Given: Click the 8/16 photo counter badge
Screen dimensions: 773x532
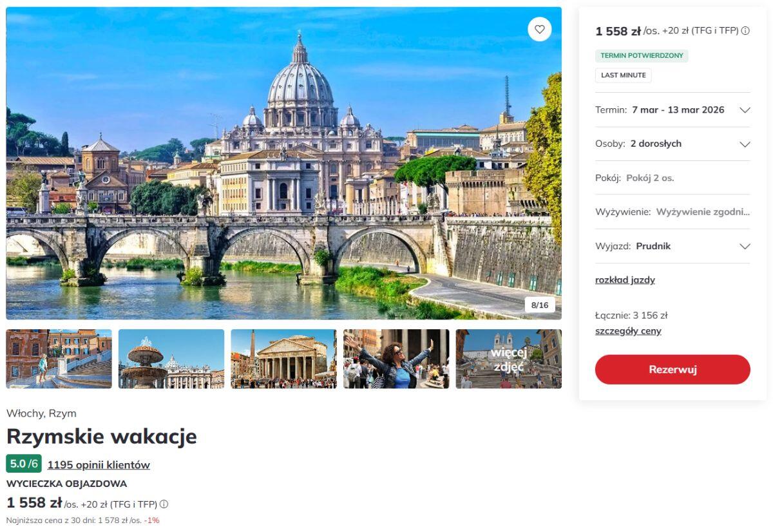Looking at the screenshot, I should pyautogui.click(x=540, y=305).
